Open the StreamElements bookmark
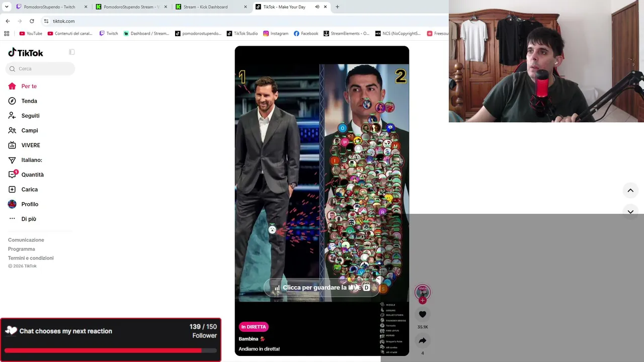Screen dimensions: 644x362 pos(346,34)
